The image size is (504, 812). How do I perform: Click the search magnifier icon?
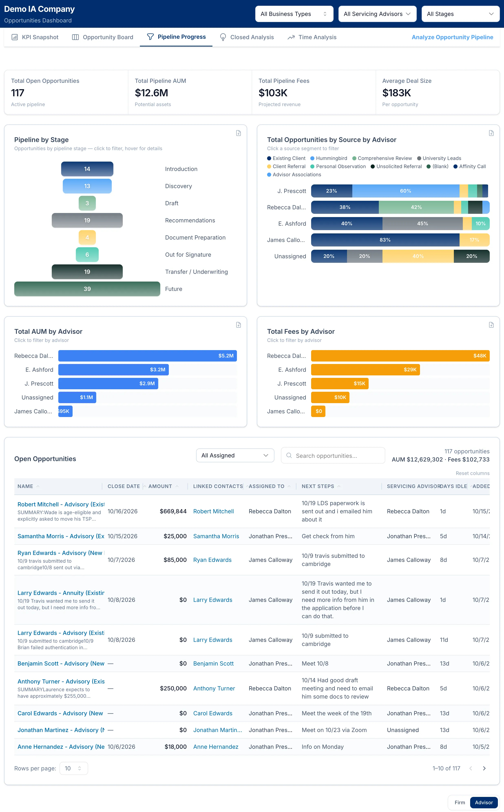pyautogui.click(x=289, y=455)
